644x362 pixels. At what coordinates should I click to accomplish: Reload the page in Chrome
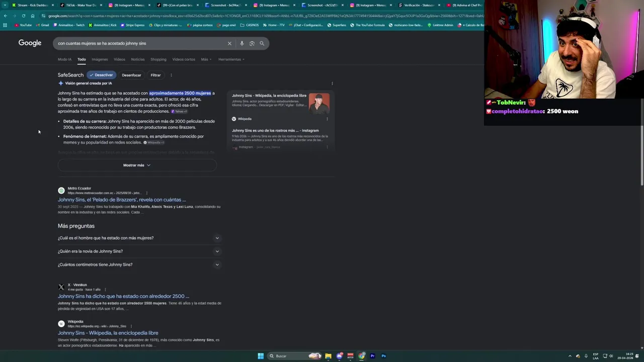(x=23, y=16)
